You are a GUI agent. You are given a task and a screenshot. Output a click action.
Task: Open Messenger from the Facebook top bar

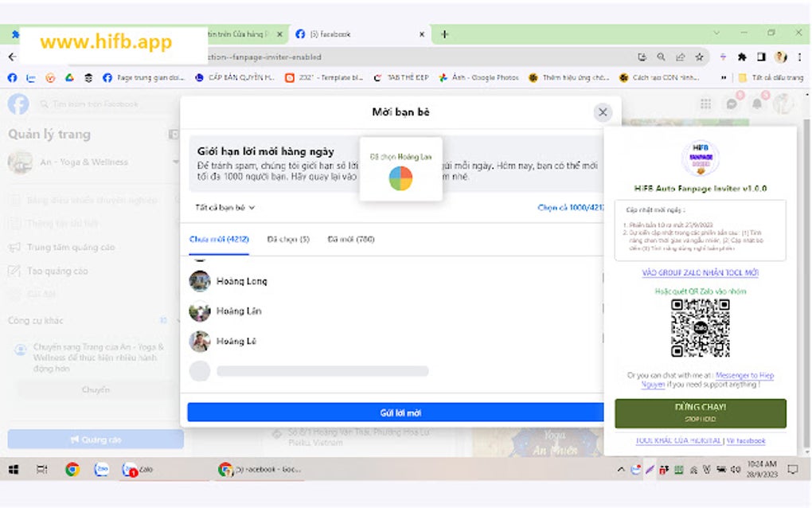[x=731, y=104]
